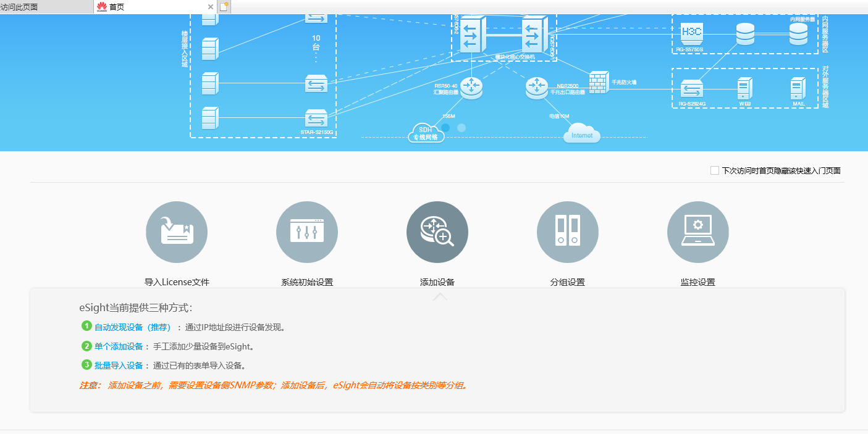
Task: Click the 自动发现设备（推荐） link
Action: 132,327
